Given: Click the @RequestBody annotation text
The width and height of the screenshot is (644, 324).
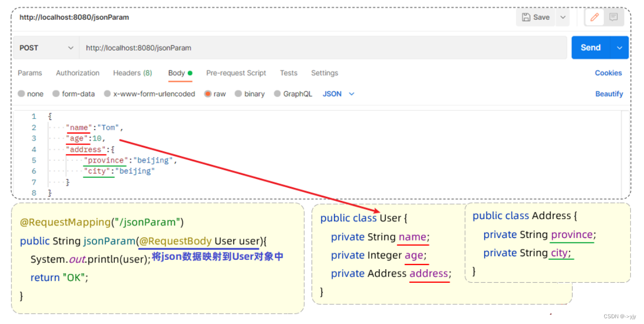Looking at the screenshot, I should coord(175,241).
